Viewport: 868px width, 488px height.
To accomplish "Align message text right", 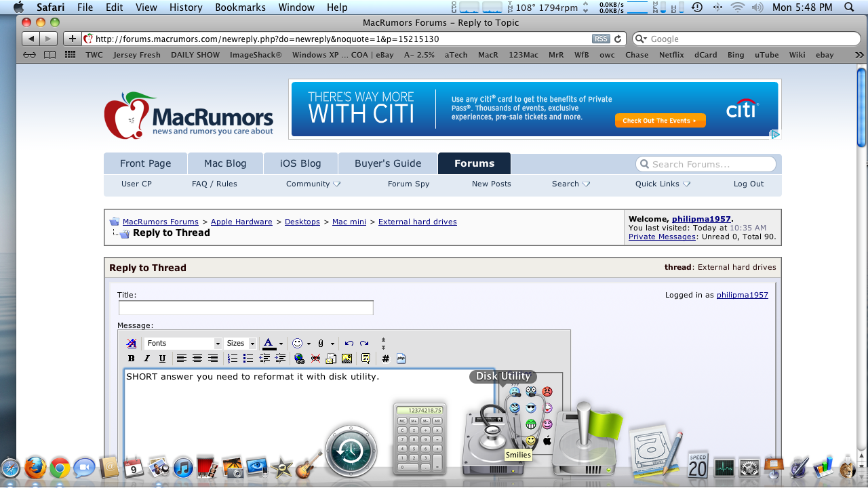I will (x=213, y=359).
